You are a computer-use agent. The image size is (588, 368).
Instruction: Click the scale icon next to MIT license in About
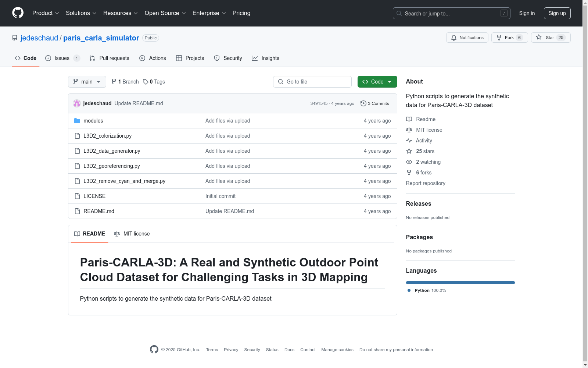click(x=409, y=130)
